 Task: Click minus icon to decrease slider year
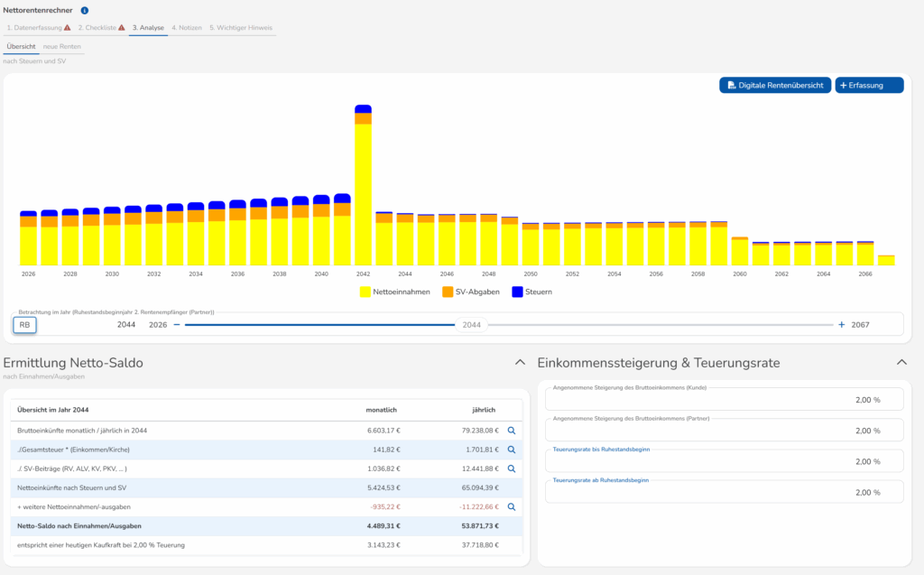click(x=177, y=324)
